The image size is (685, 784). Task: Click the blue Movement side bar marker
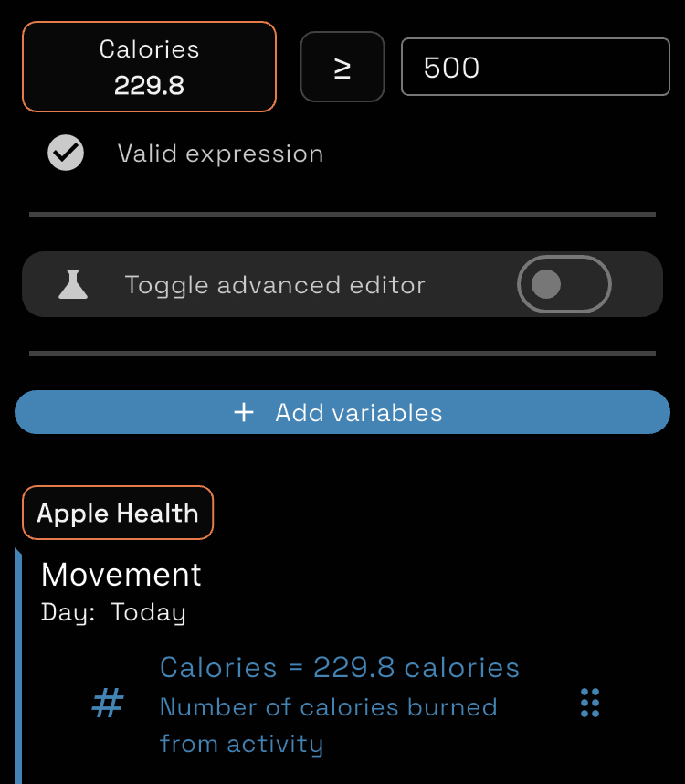18,666
